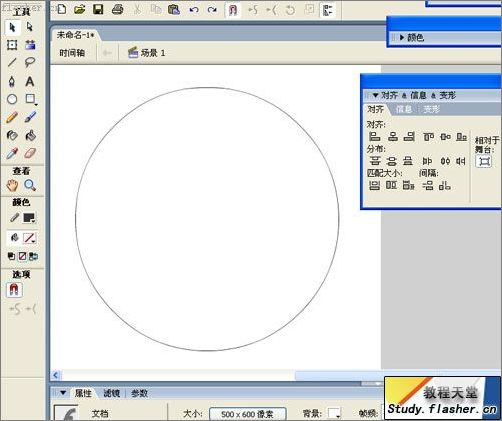Switch to the 滤镜 tab
This screenshot has width=502, height=421.
tap(111, 393)
